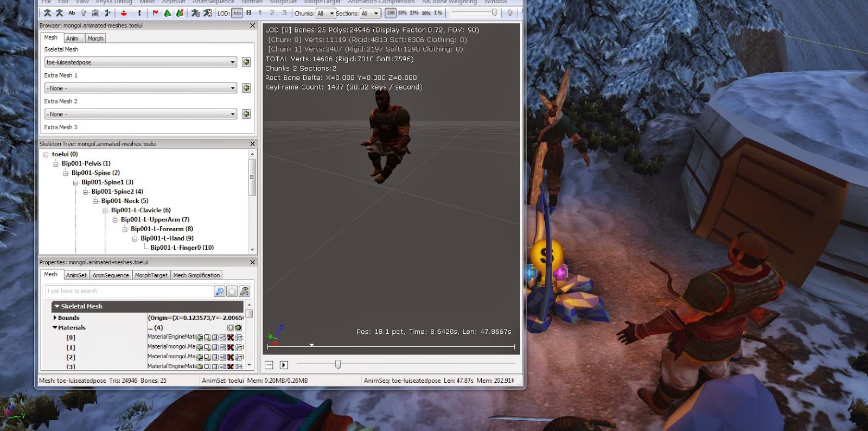Viewport: 868px width, 431px height.
Task: Select Bip001-L-Hand (9) bone
Action: 167,238
